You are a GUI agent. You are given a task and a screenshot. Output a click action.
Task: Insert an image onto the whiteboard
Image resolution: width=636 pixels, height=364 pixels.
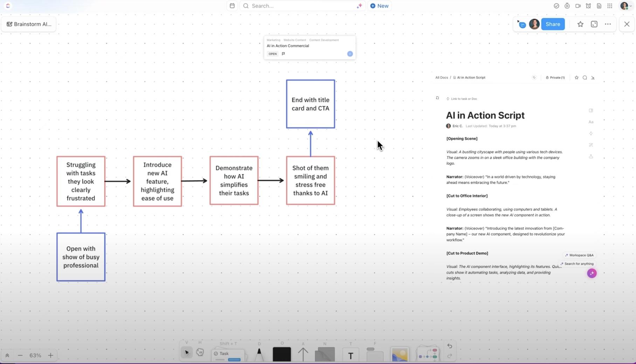(x=400, y=354)
